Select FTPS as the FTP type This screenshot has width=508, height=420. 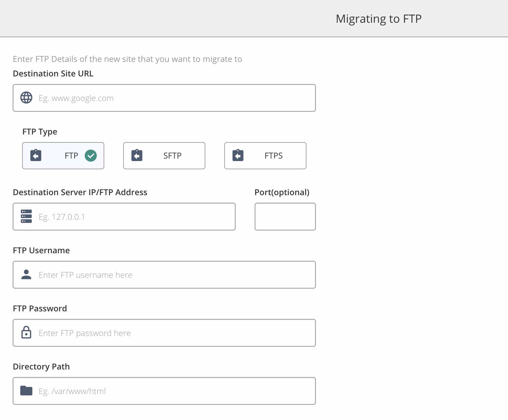265,155
